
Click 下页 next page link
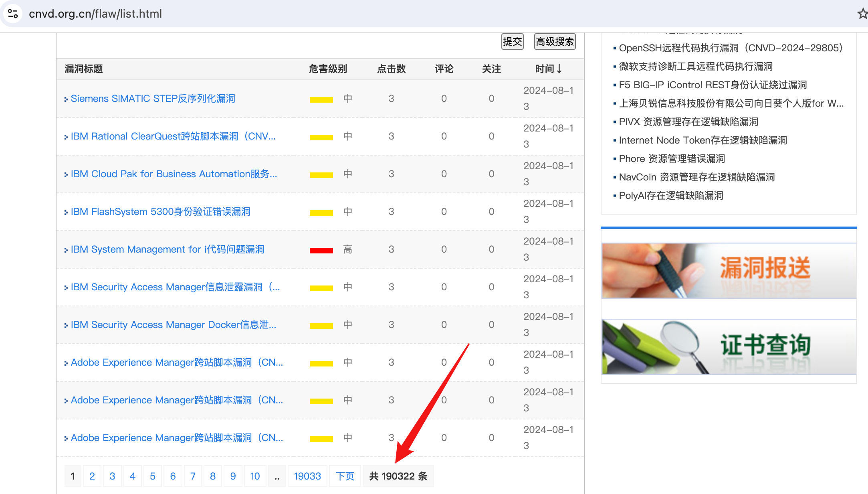[345, 476]
